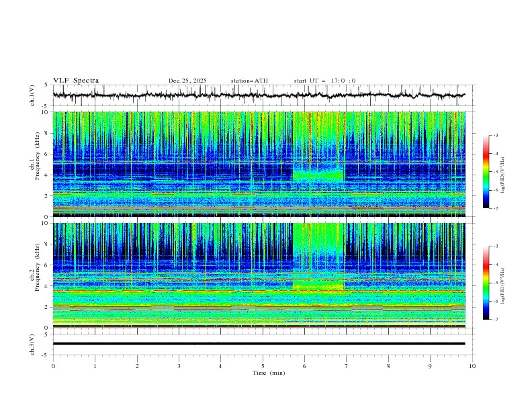Click the "0" tick on the time axis

pyautogui.click(x=53, y=366)
